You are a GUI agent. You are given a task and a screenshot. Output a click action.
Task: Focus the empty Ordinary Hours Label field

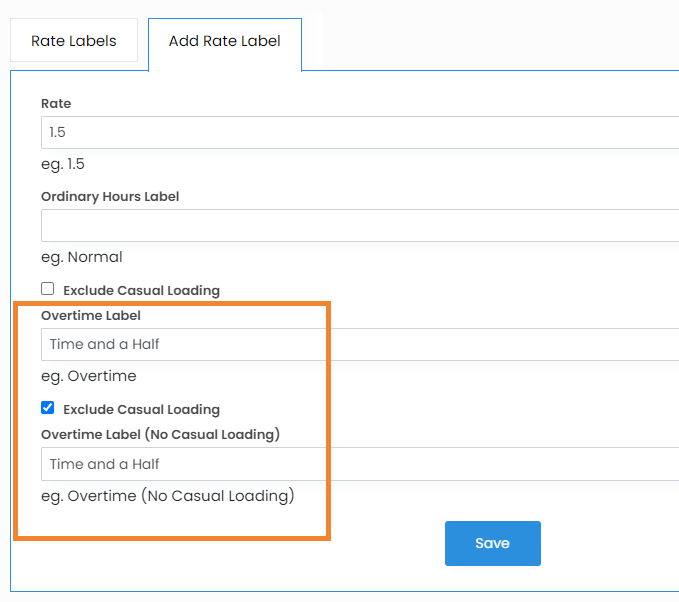pyautogui.click(x=360, y=225)
